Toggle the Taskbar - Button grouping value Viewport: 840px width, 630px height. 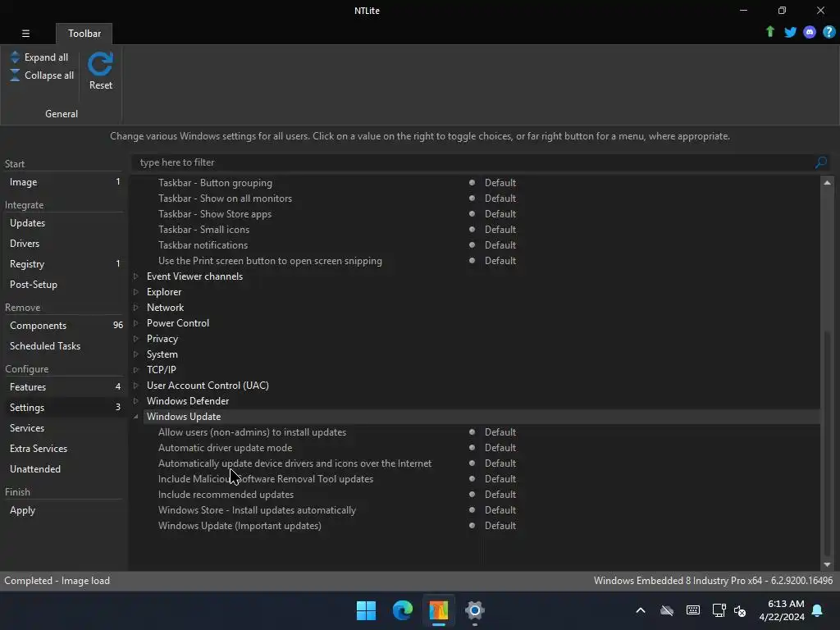click(x=500, y=183)
